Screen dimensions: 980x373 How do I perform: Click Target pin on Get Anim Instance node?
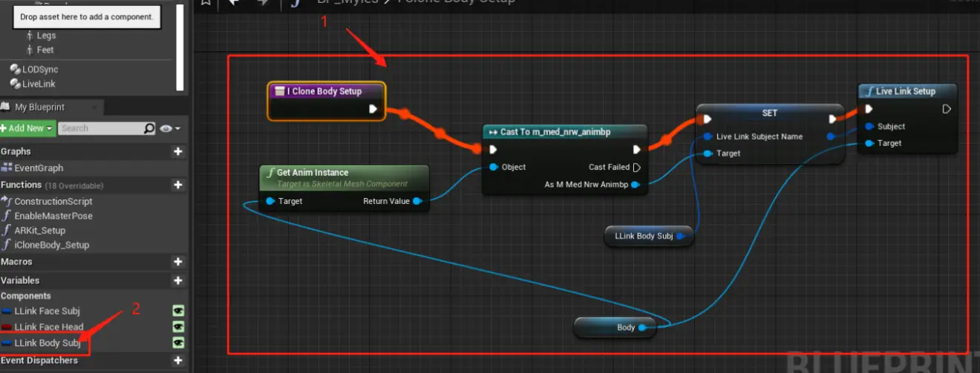270,201
